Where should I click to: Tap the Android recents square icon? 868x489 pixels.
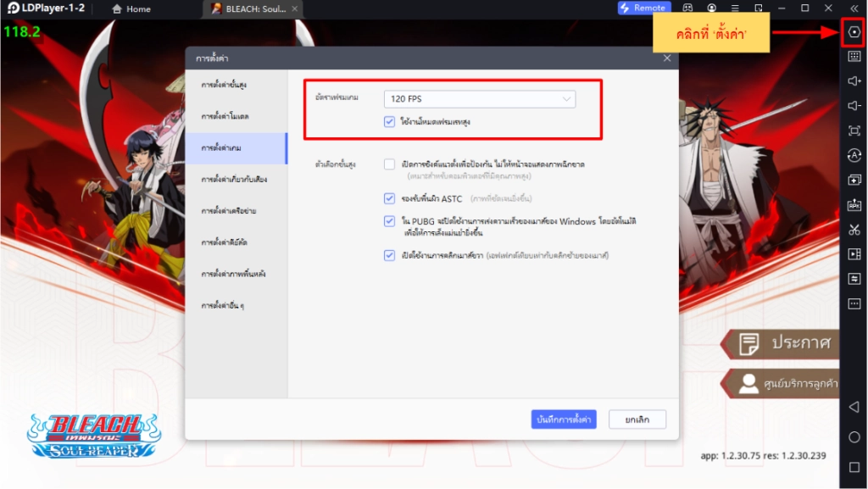(x=854, y=468)
